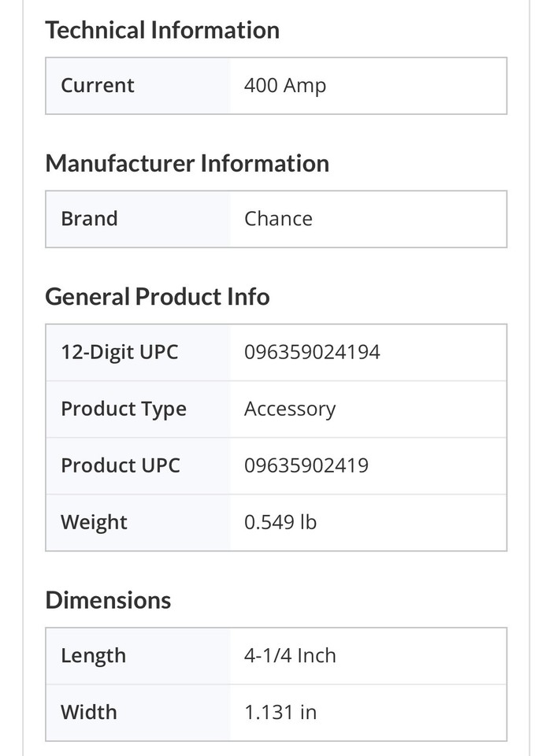Click the 0.549 lb weight value
553x756 pixels.
pyautogui.click(x=280, y=522)
